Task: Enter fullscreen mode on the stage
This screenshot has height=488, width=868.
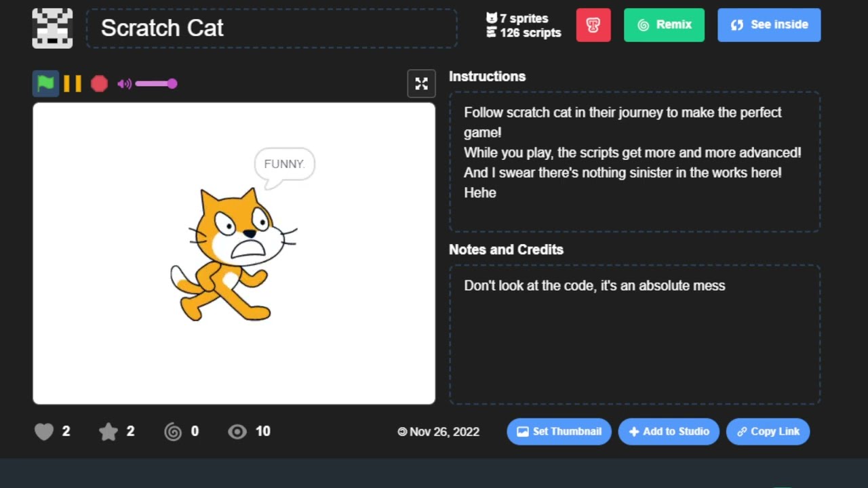Action: click(421, 83)
